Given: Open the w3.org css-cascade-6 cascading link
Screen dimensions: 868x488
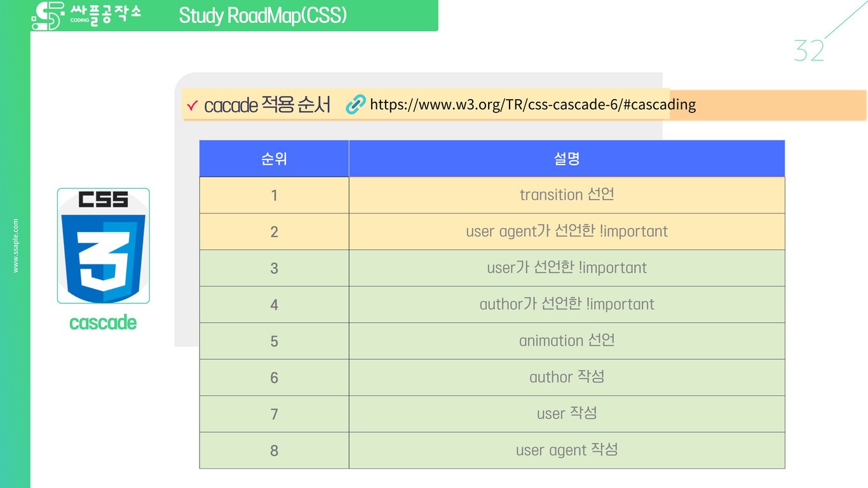Looking at the screenshot, I should pos(532,104).
